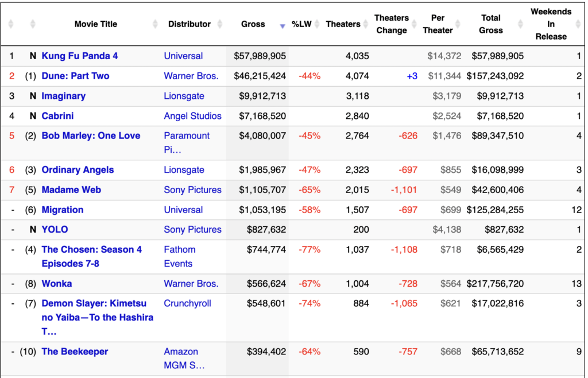Select gross value $827,632 in Gross column
Viewport: 588px width, 378px height.
pyautogui.click(x=266, y=230)
